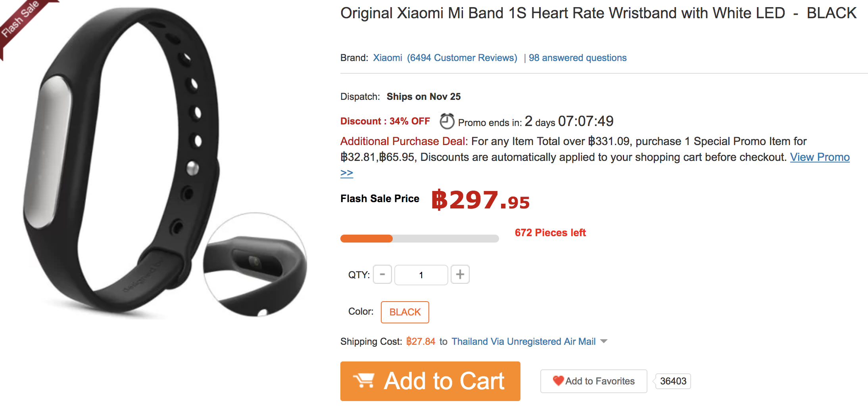Click the pieces-left progress bar
Image resolution: width=868 pixels, height=409 pixels.
pos(419,239)
